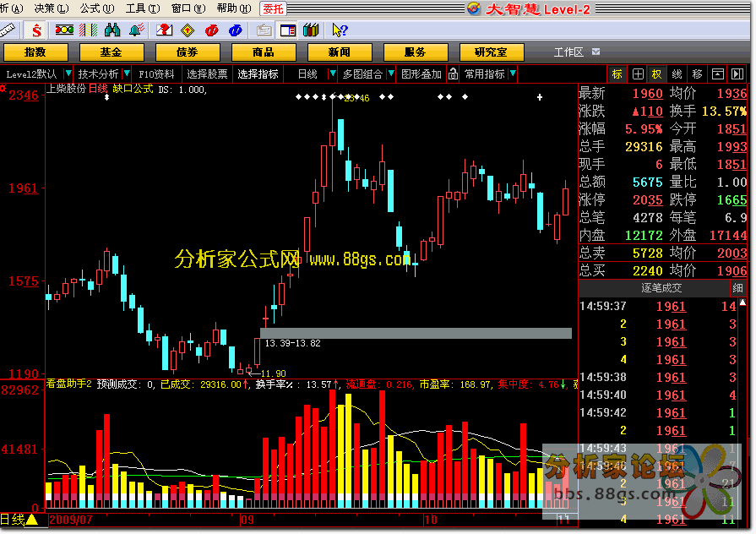756x534 pixels.
Task: Open the 决策(L) menu
Action: point(52,8)
